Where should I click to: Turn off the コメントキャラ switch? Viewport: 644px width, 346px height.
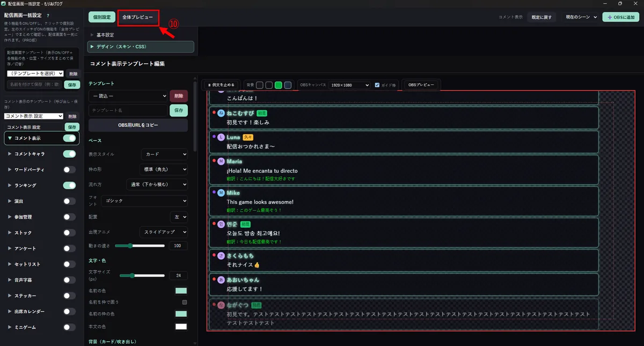coord(69,154)
